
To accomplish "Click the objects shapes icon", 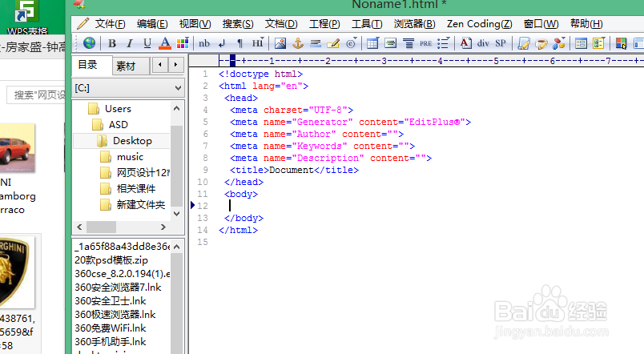I will (558, 43).
